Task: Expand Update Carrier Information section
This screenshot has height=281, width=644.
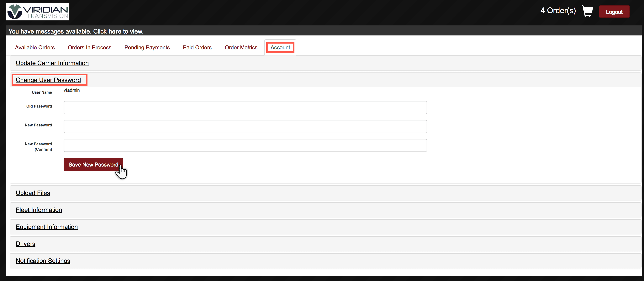Action: [x=52, y=63]
